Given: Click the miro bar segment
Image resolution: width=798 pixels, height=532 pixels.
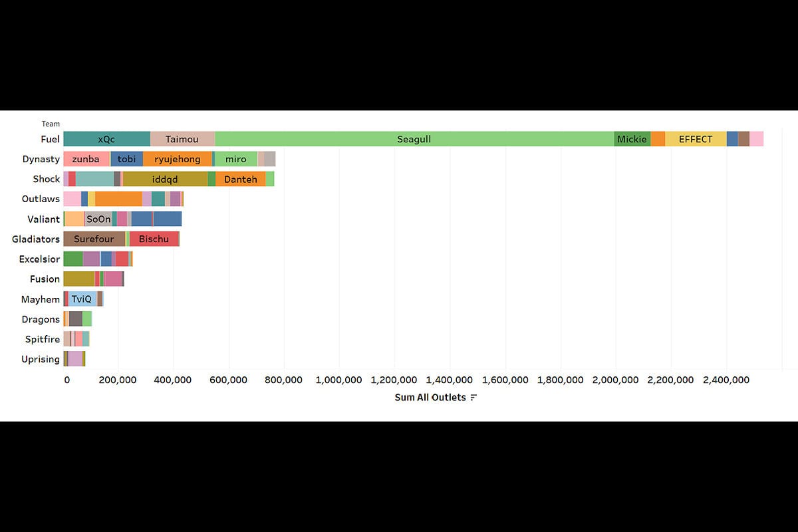Looking at the screenshot, I should [236, 159].
